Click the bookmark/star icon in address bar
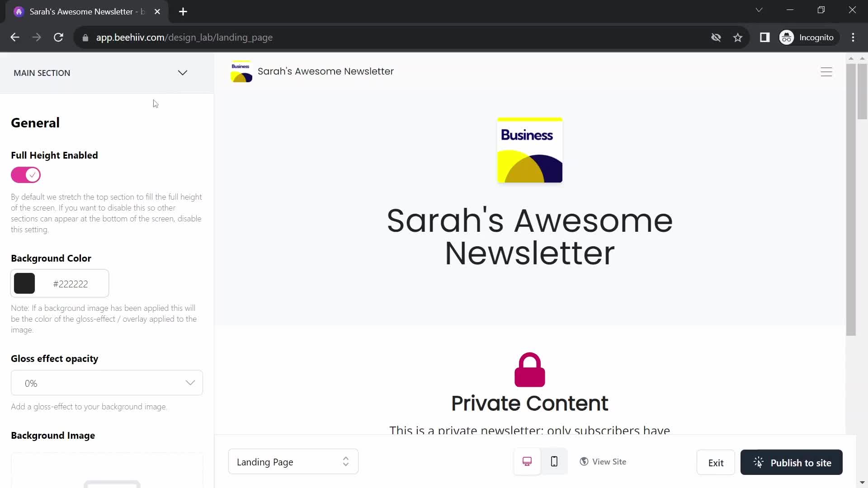Viewport: 868px width, 488px height. [x=739, y=38]
